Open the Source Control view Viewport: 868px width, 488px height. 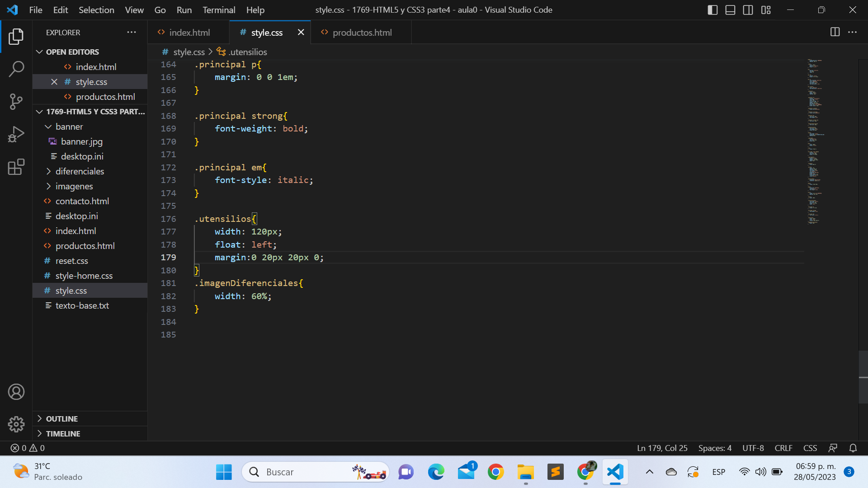(x=16, y=102)
